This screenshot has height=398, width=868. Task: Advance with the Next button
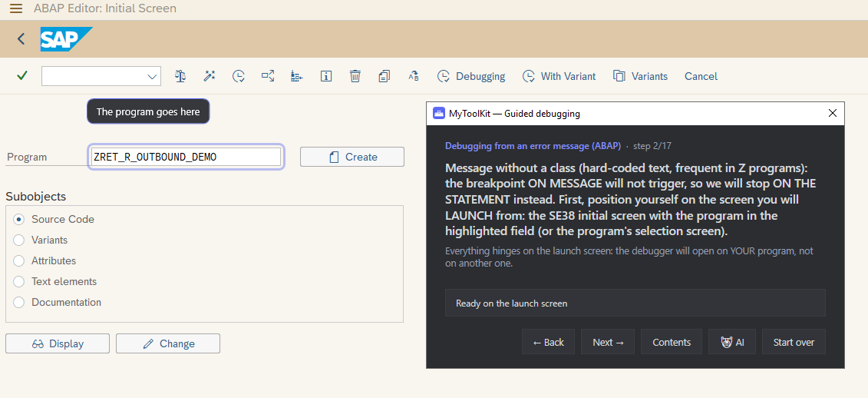click(x=608, y=342)
